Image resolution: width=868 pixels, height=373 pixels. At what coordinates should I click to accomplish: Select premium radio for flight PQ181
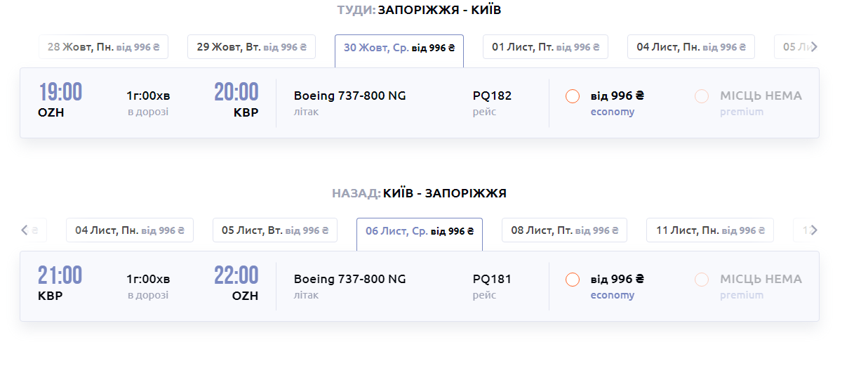702,280
